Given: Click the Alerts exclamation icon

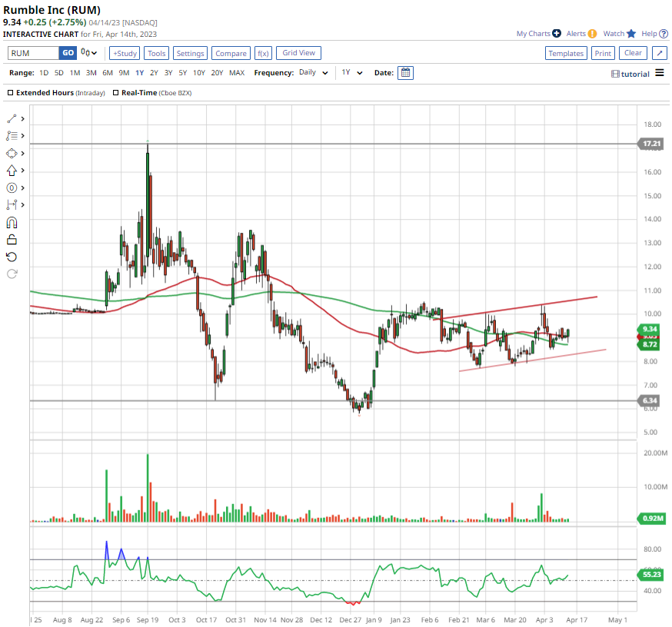Looking at the screenshot, I should 592,33.
